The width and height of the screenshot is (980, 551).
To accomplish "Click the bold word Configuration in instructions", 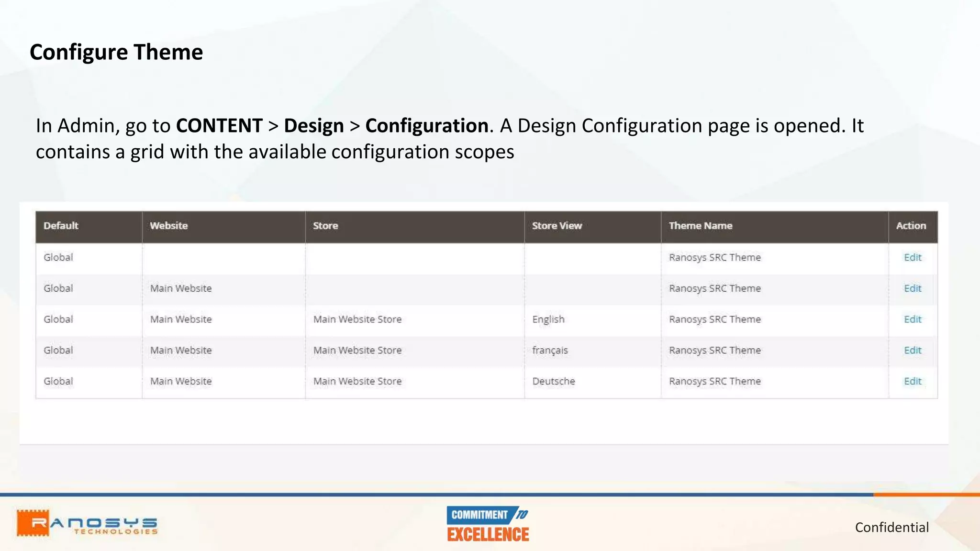I will coord(427,126).
